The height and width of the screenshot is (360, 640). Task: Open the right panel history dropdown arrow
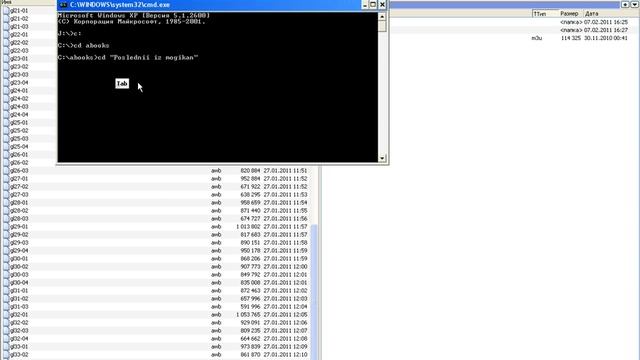coord(635,4)
